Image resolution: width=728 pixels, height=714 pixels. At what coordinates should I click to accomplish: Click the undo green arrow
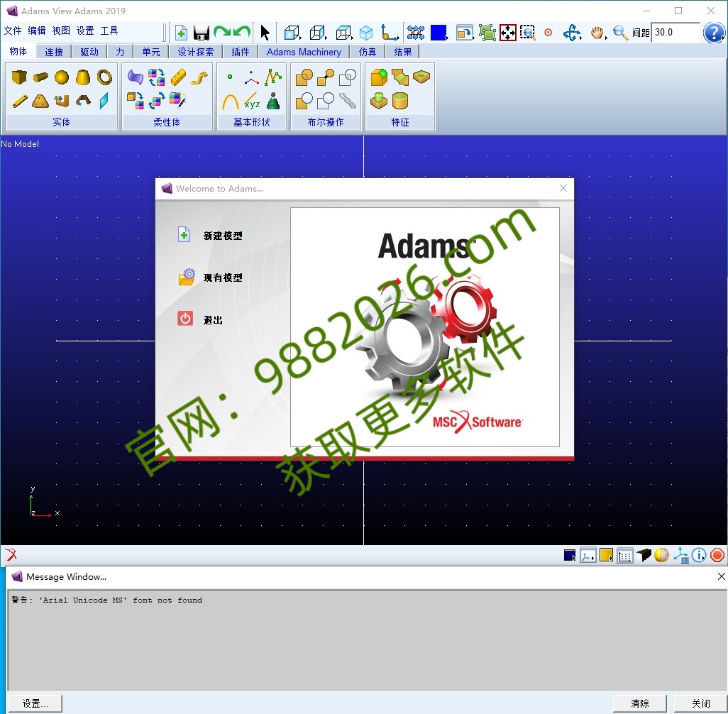point(243,32)
